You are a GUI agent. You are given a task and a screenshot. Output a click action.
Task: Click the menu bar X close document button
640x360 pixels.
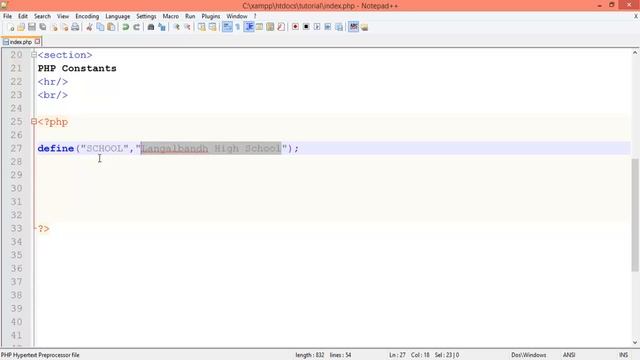(636, 16)
